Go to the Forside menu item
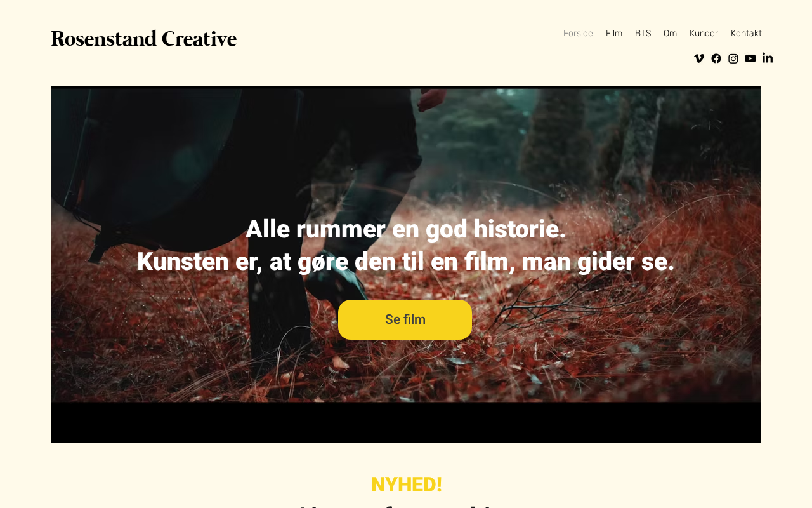This screenshot has height=508, width=812. [578, 33]
